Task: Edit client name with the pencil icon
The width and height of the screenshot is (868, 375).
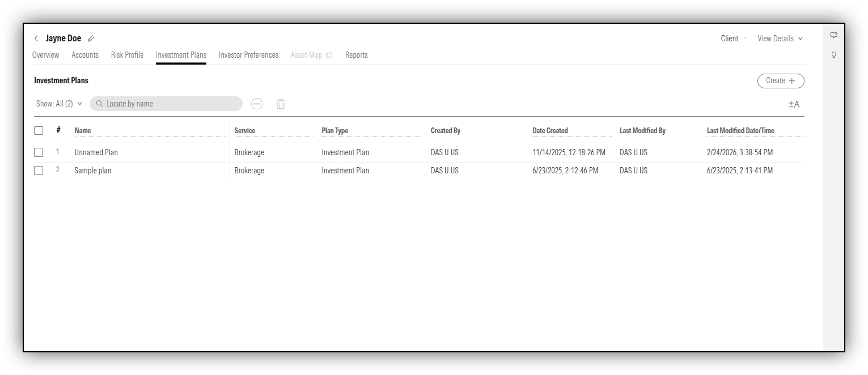Action: coord(91,39)
